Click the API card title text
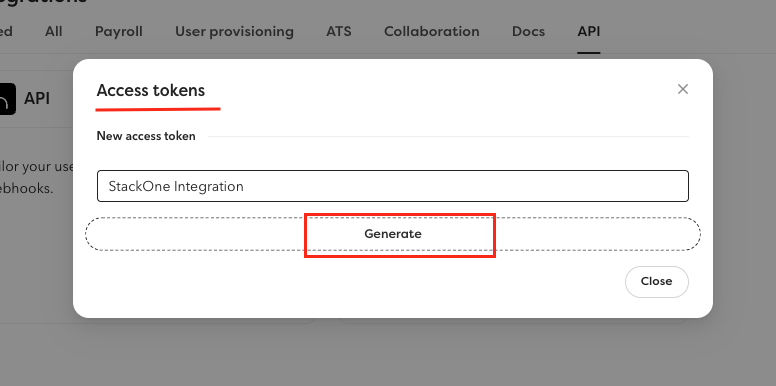 (37, 98)
